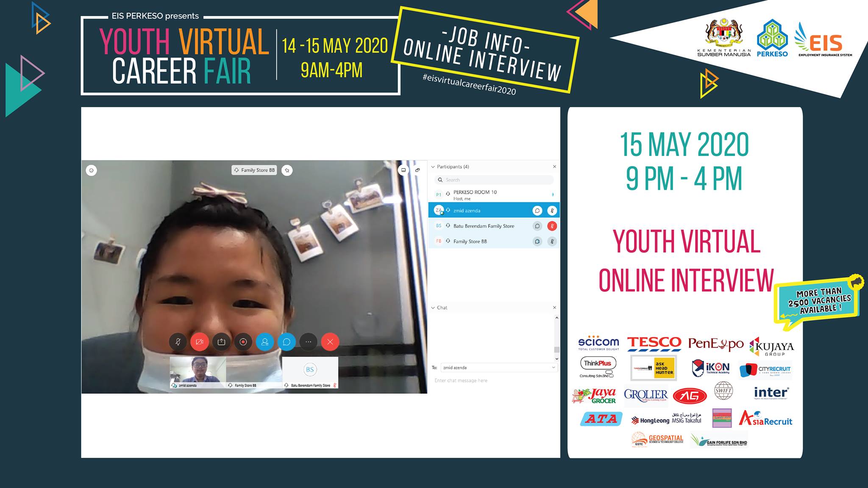
Task: Click the Batu Berendam Family Store thumbnail
Action: pyautogui.click(x=310, y=373)
